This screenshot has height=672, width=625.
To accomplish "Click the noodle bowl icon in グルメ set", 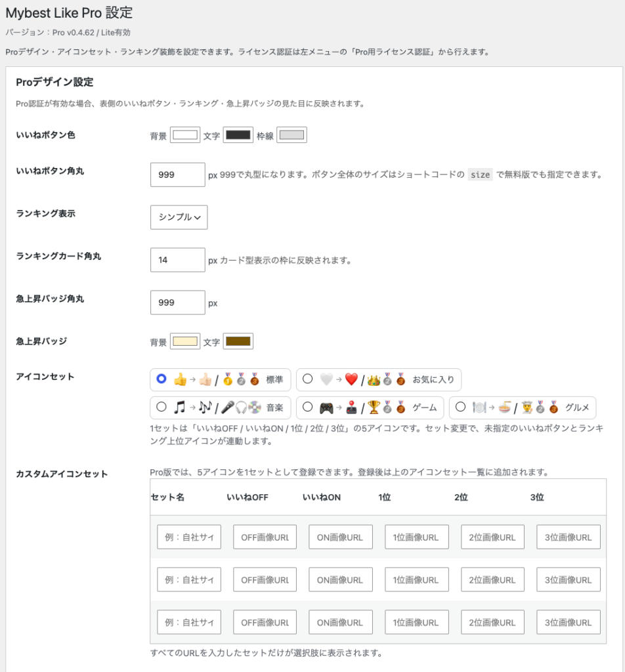I will pyautogui.click(x=505, y=407).
